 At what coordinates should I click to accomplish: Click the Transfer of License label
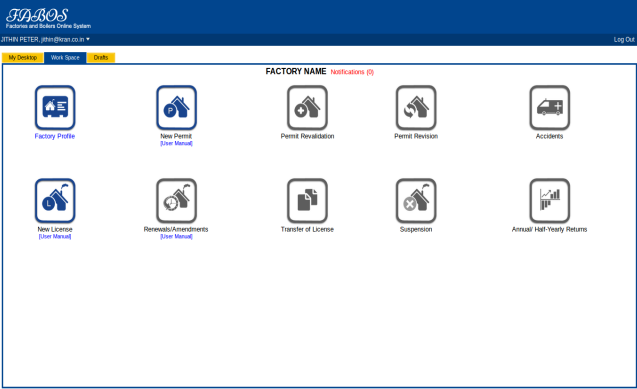pos(307,229)
